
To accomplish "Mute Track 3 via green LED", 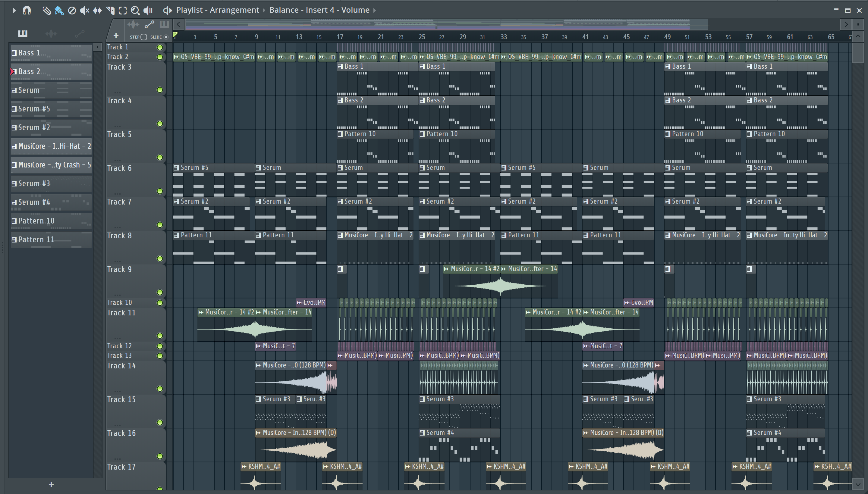I will click(x=159, y=90).
